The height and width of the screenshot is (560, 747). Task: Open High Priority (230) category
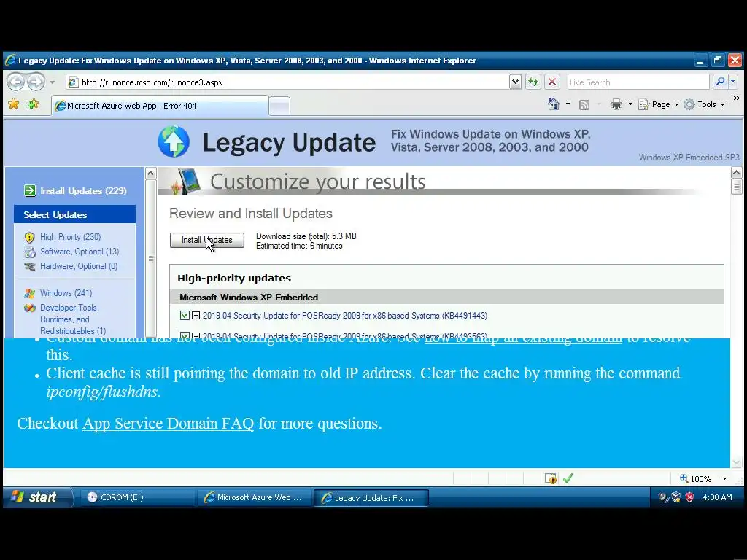(x=71, y=237)
